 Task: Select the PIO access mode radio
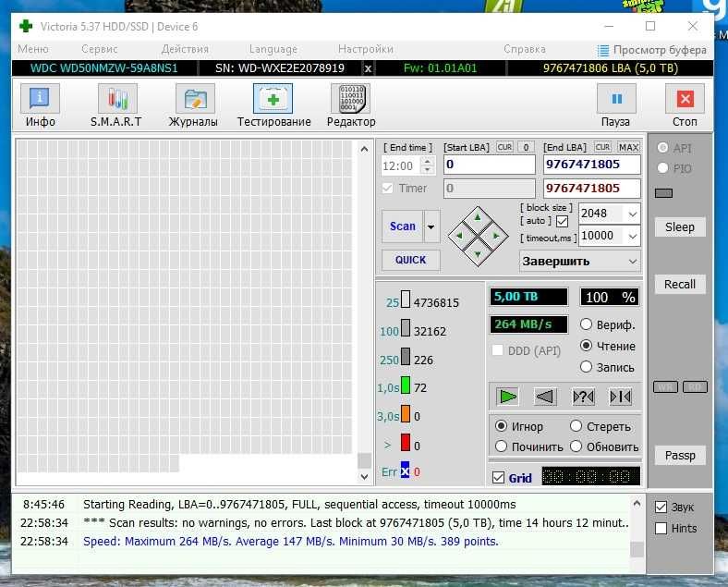click(x=662, y=167)
